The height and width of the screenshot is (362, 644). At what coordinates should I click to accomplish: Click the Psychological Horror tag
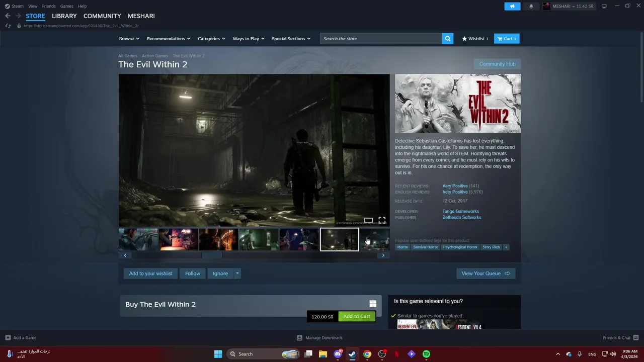pos(460,247)
